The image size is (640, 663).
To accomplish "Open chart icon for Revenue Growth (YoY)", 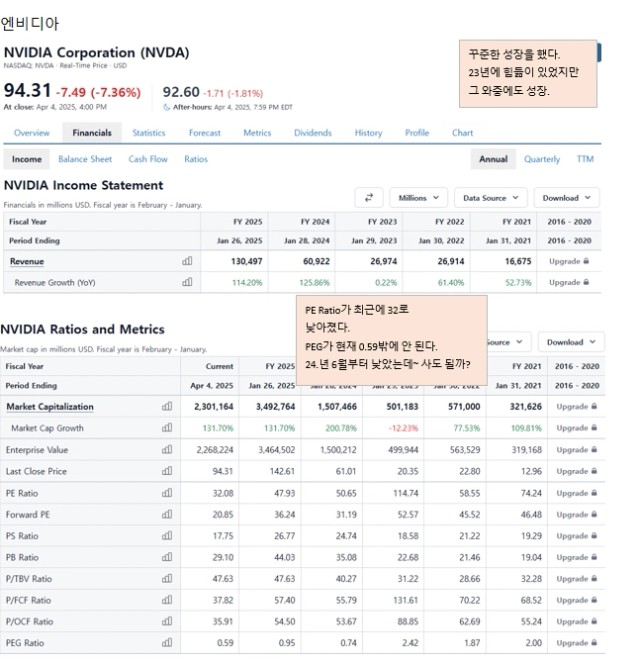I will tap(187, 282).
